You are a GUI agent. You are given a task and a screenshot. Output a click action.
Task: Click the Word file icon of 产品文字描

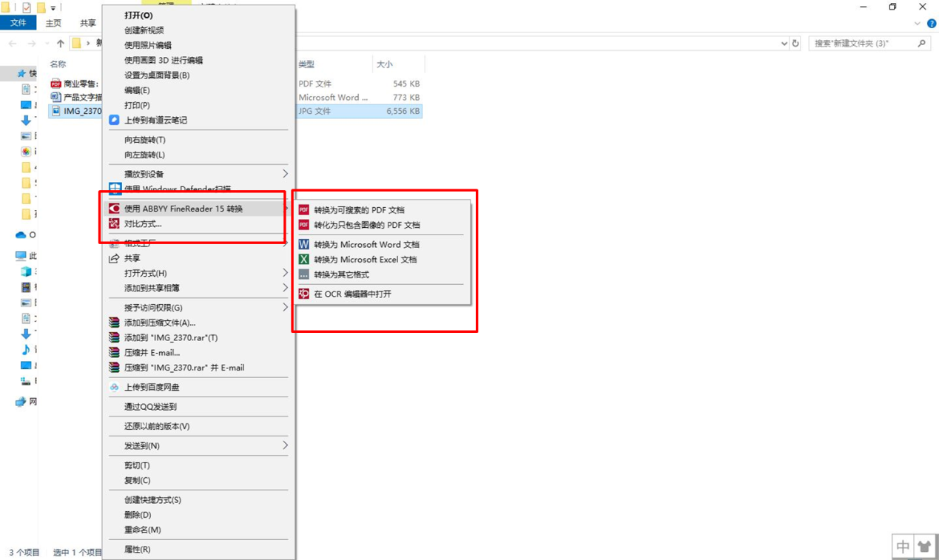(55, 97)
